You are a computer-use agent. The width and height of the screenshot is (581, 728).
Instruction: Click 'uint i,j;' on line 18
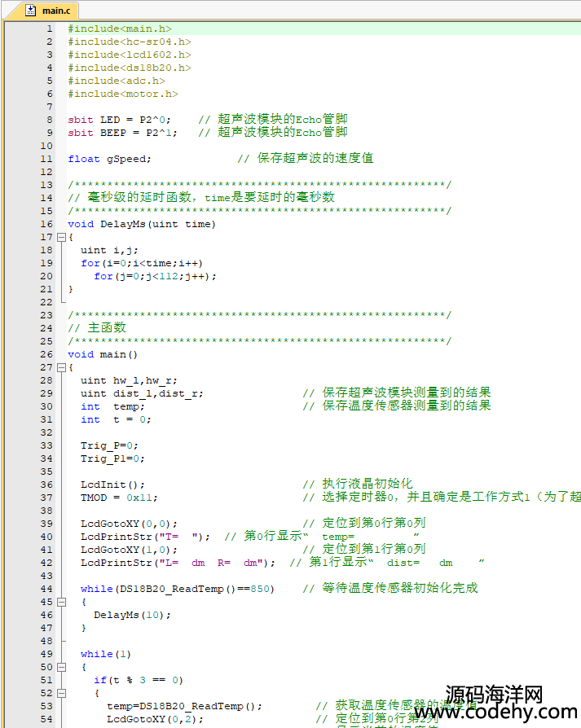[109, 250]
